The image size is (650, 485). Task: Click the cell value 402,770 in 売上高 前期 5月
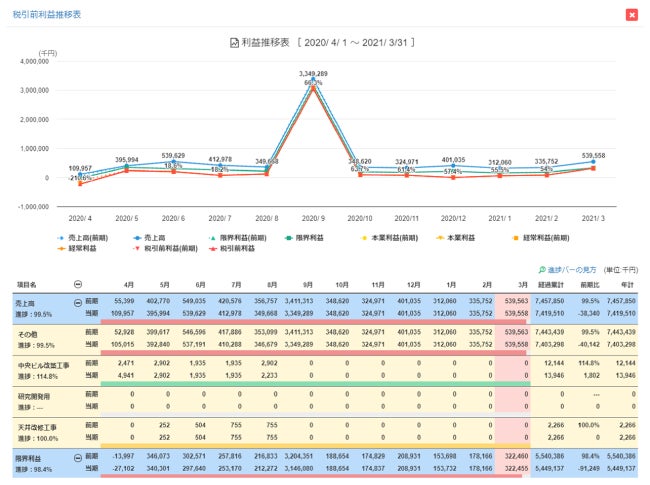coord(158,301)
